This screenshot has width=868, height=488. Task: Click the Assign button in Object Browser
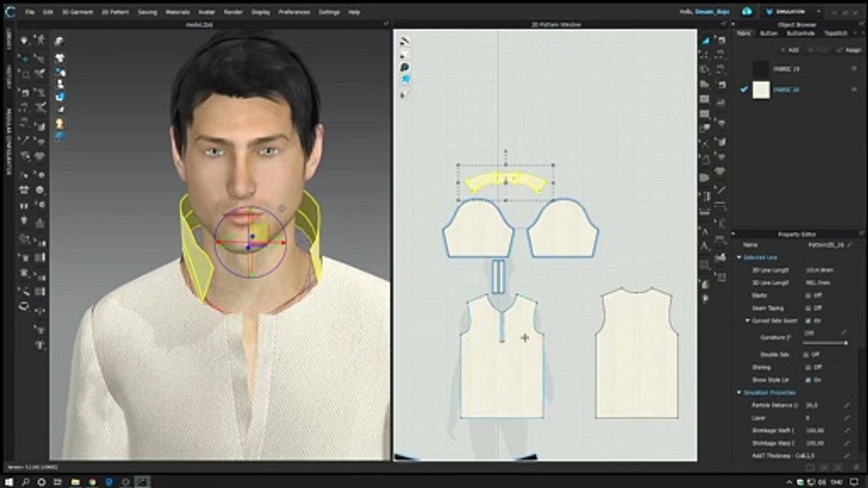click(850, 50)
